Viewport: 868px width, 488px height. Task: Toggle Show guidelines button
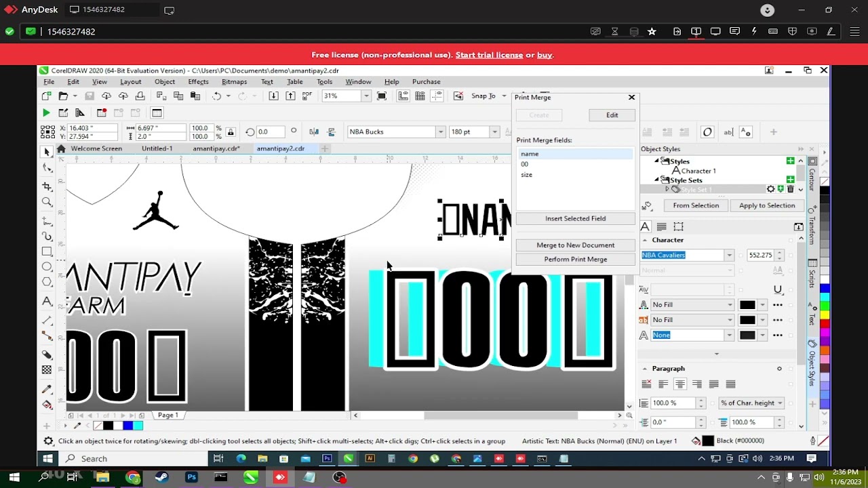[x=437, y=96]
